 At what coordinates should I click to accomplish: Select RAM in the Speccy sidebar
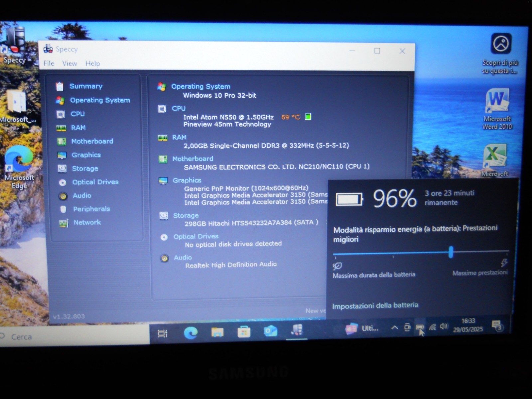tap(78, 128)
